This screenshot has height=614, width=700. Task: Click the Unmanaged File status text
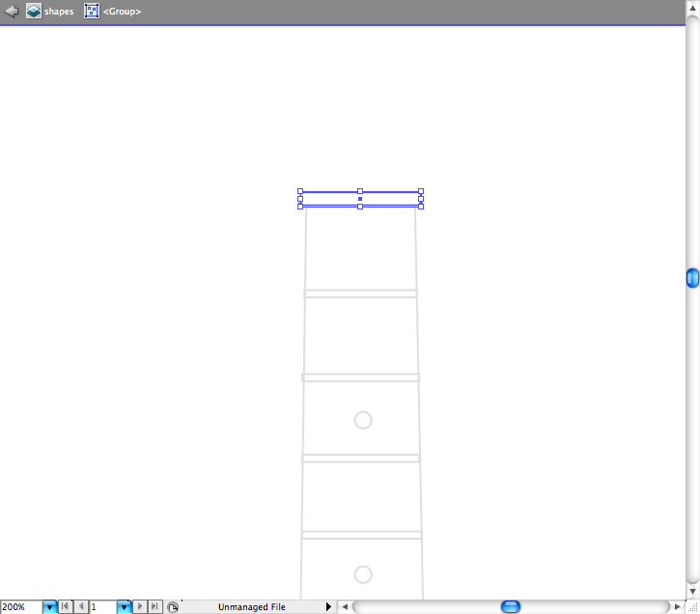(x=251, y=607)
